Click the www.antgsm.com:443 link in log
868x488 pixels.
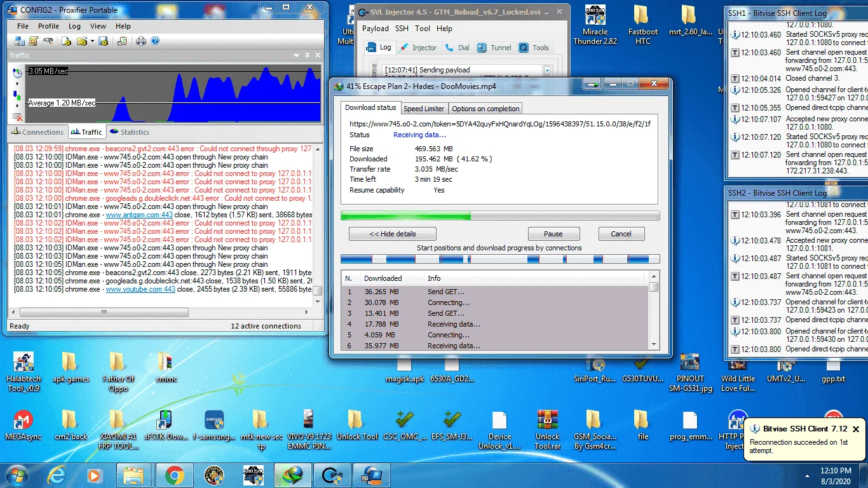139,215
